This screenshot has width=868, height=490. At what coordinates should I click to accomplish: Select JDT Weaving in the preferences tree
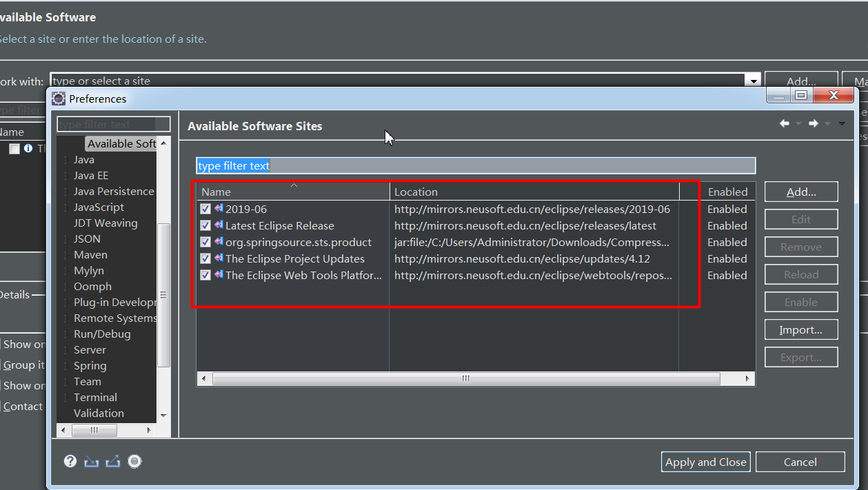(105, 223)
